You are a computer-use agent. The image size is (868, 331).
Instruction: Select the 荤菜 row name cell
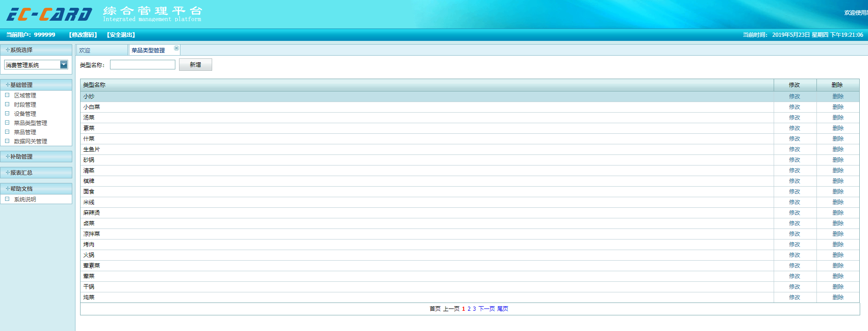[x=427, y=276]
